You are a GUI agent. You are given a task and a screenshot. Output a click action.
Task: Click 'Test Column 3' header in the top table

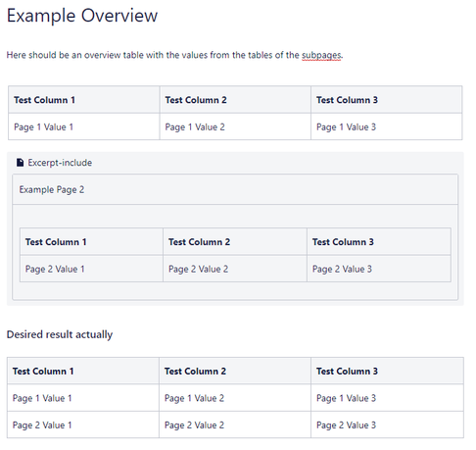387,100
